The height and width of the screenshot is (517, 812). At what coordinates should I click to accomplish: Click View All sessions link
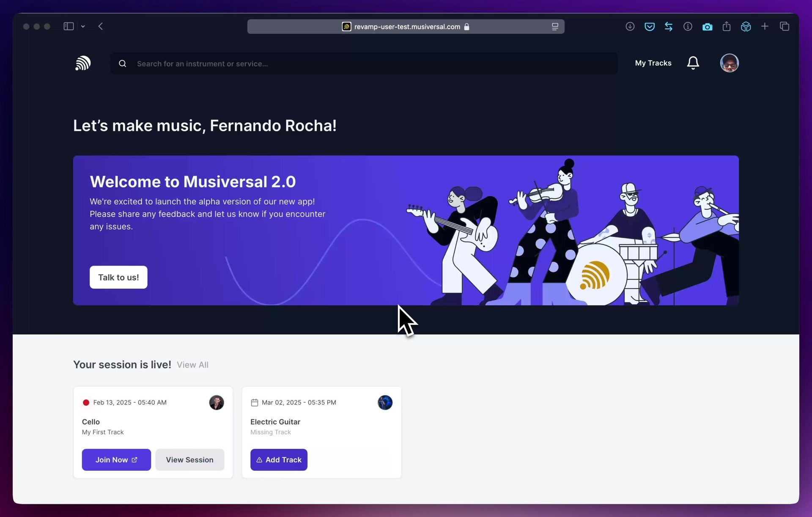[x=192, y=365]
